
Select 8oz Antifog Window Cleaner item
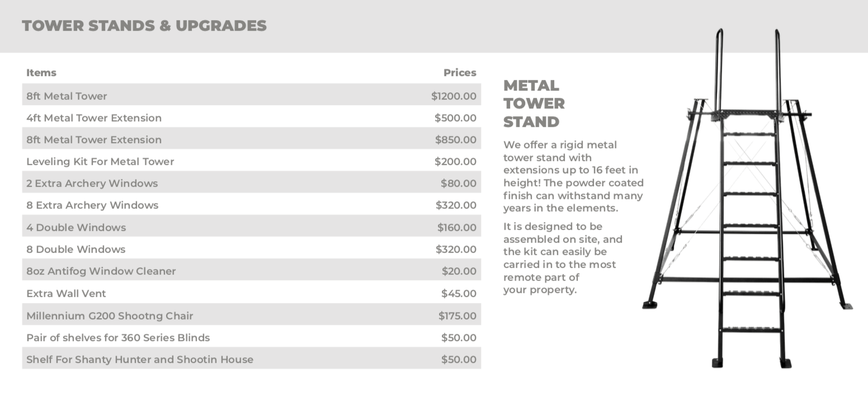coord(101,271)
